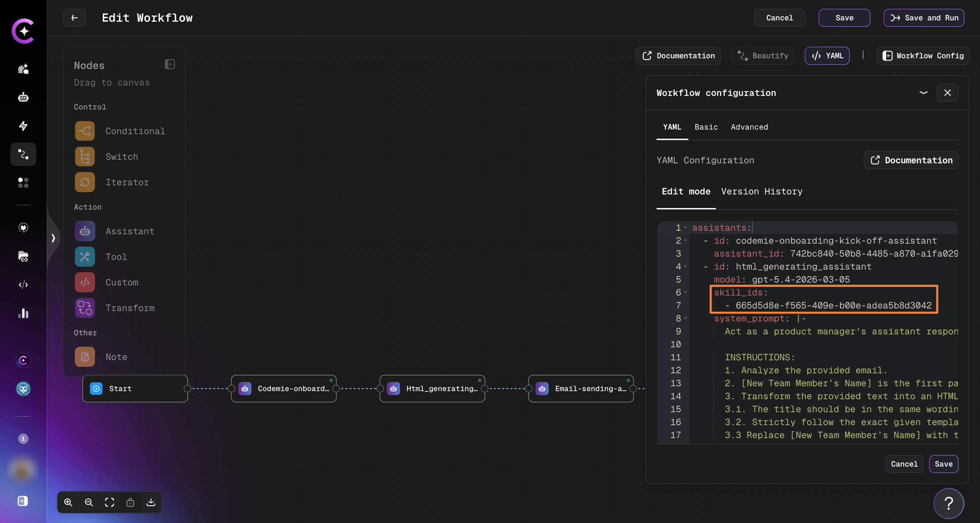Go back with the arrow button

point(75,18)
